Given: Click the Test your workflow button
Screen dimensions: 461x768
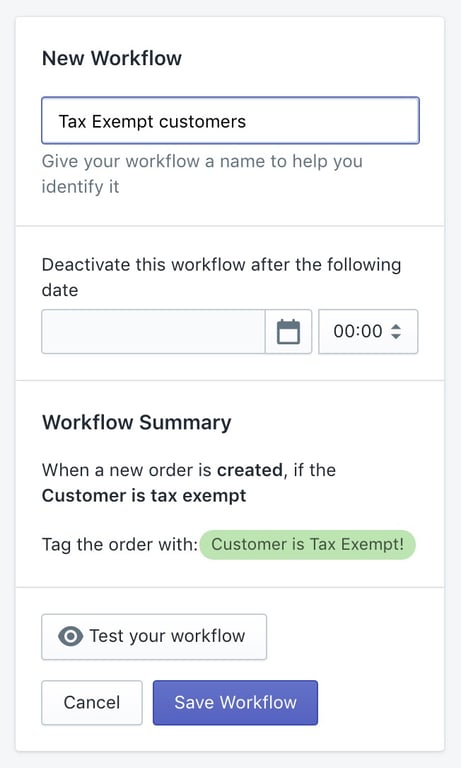Looking at the screenshot, I should click(x=154, y=637).
